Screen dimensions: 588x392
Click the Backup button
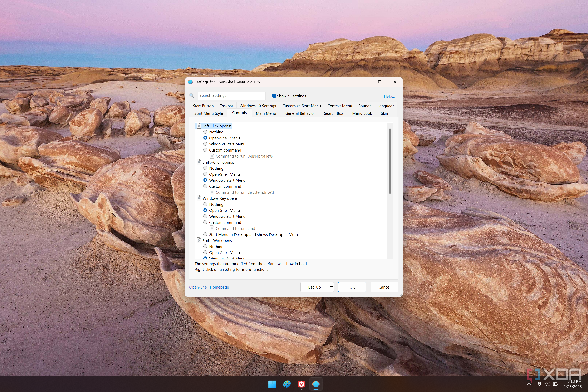coord(314,287)
